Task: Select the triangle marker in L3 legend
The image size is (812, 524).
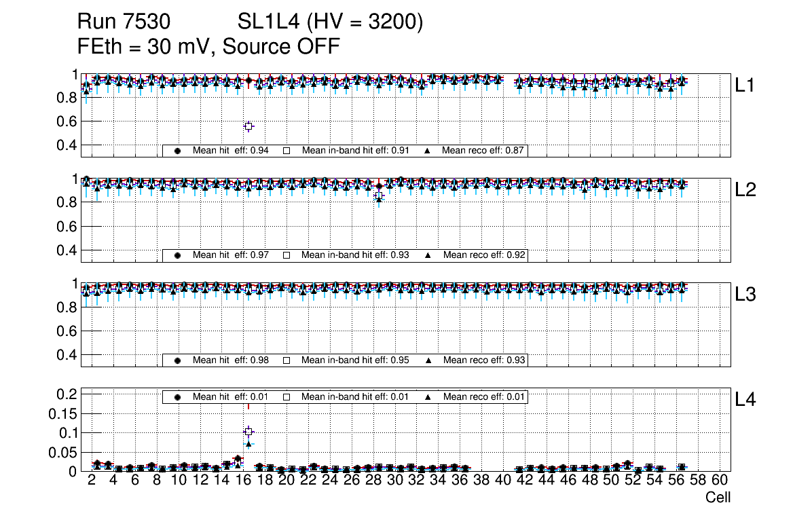Action: (428, 360)
